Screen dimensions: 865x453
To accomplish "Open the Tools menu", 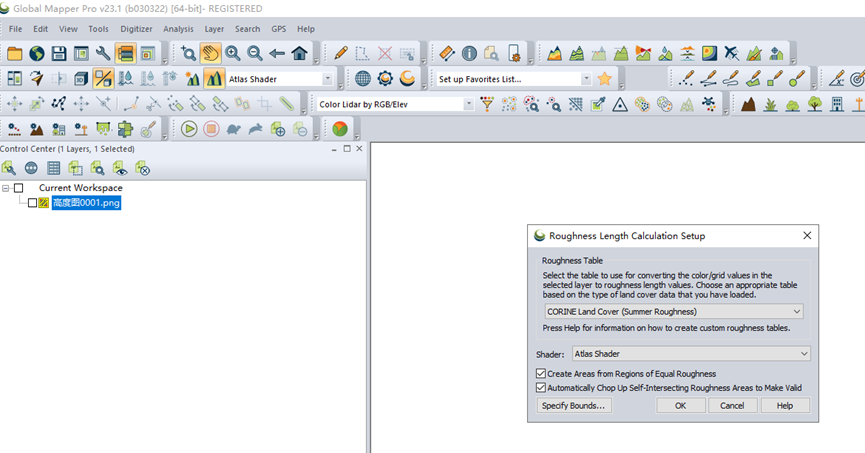I will click(98, 29).
